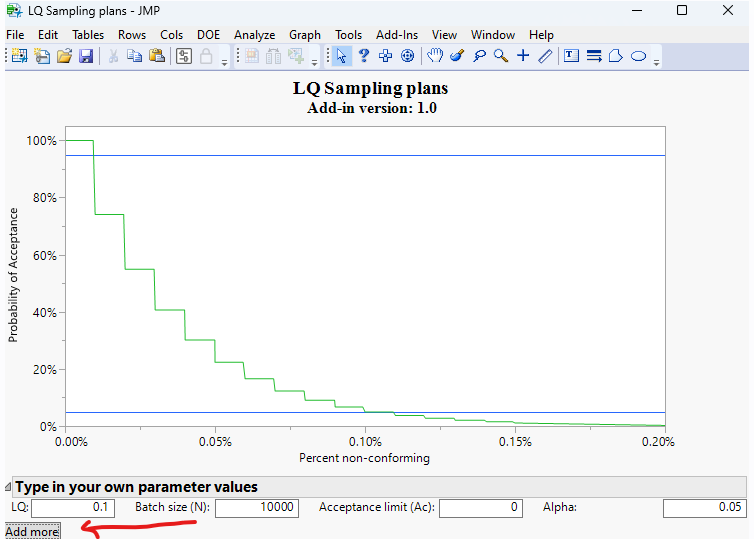
Task: Maximize the JMP window
Action: click(682, 10)
